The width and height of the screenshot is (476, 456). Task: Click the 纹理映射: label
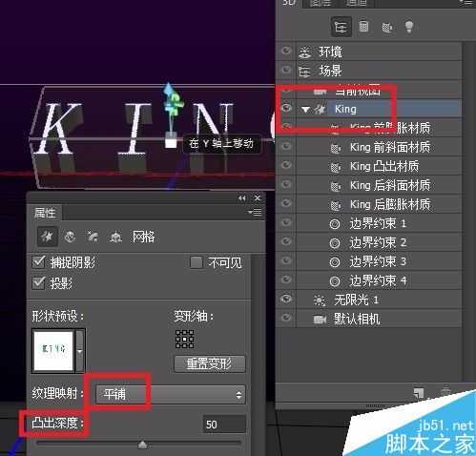(x=57, y=394)
